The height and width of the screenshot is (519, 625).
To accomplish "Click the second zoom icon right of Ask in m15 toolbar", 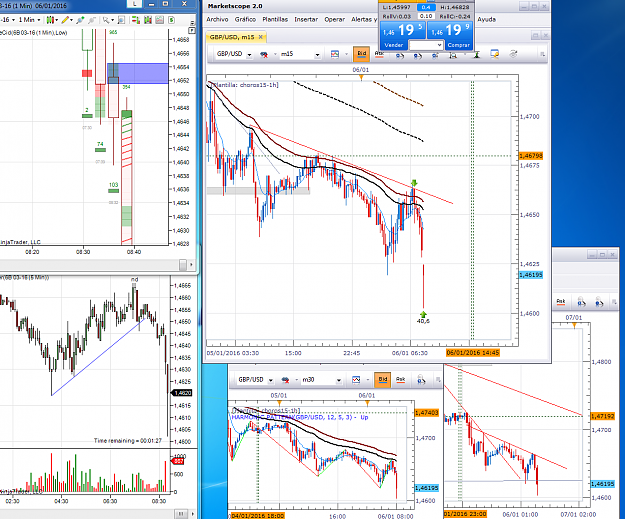I will pos(417,56).
